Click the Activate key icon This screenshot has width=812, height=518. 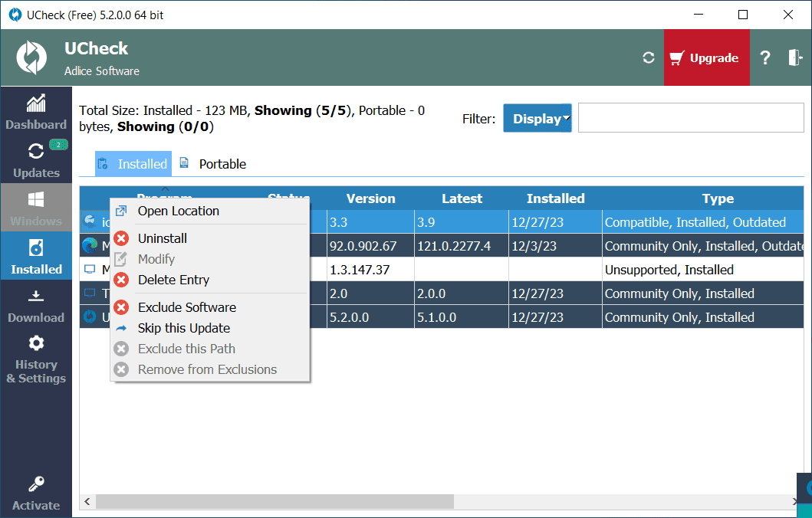click(x=36, y=484)
